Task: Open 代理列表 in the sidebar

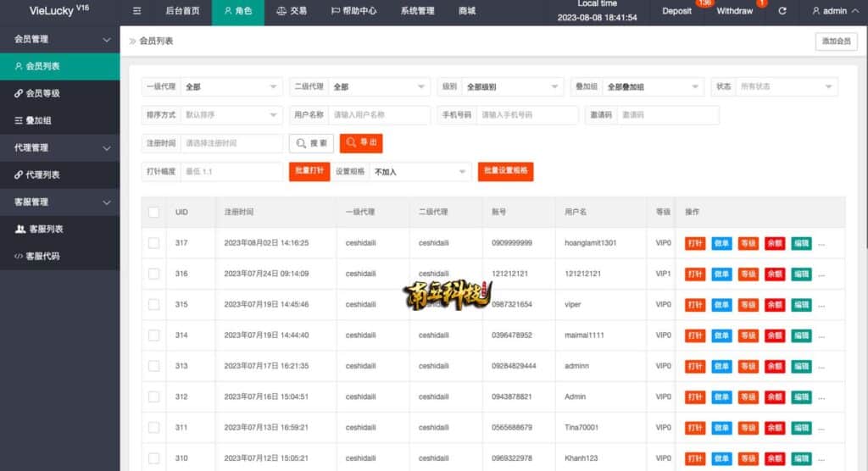Action: point(60,175)
